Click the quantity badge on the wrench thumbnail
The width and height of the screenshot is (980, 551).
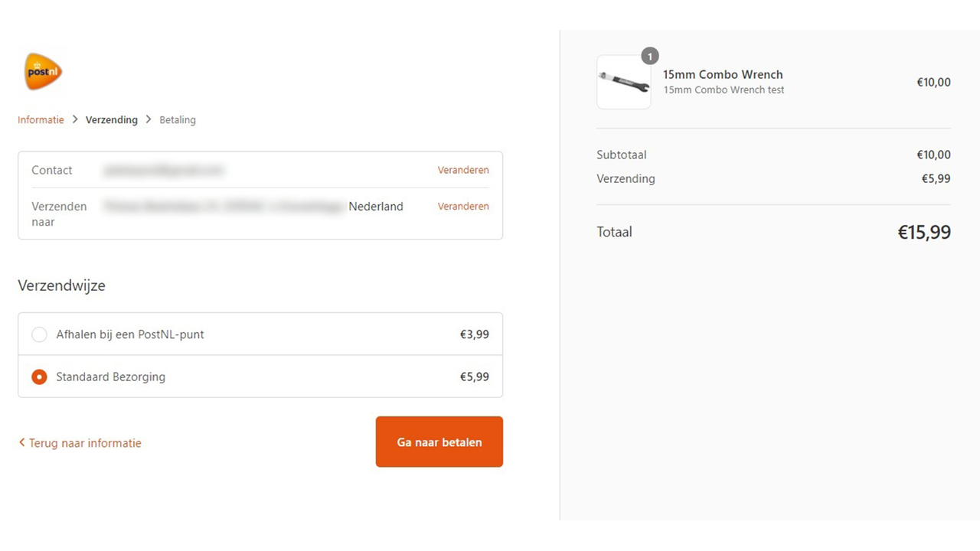coord(649,56)
